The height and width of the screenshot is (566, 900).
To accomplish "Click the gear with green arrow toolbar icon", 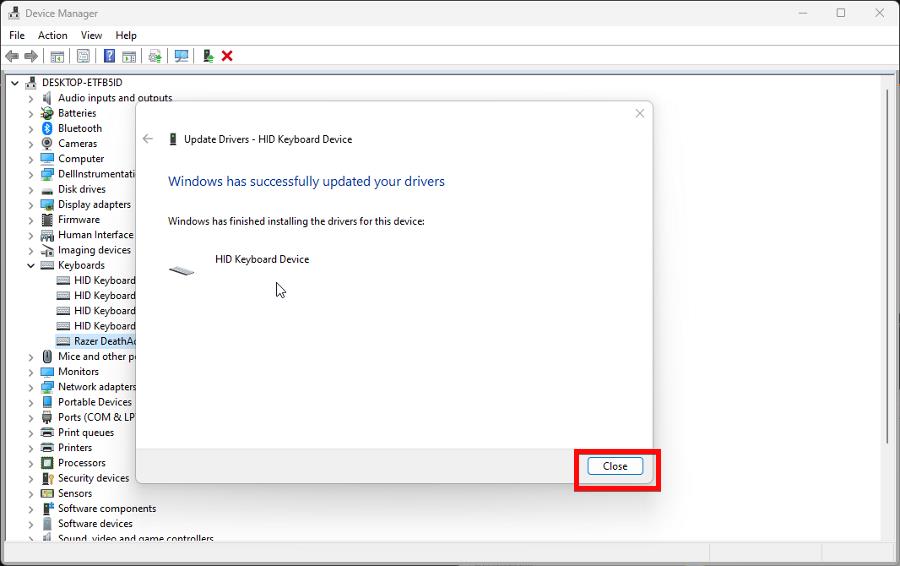I will tap(154, 56).
